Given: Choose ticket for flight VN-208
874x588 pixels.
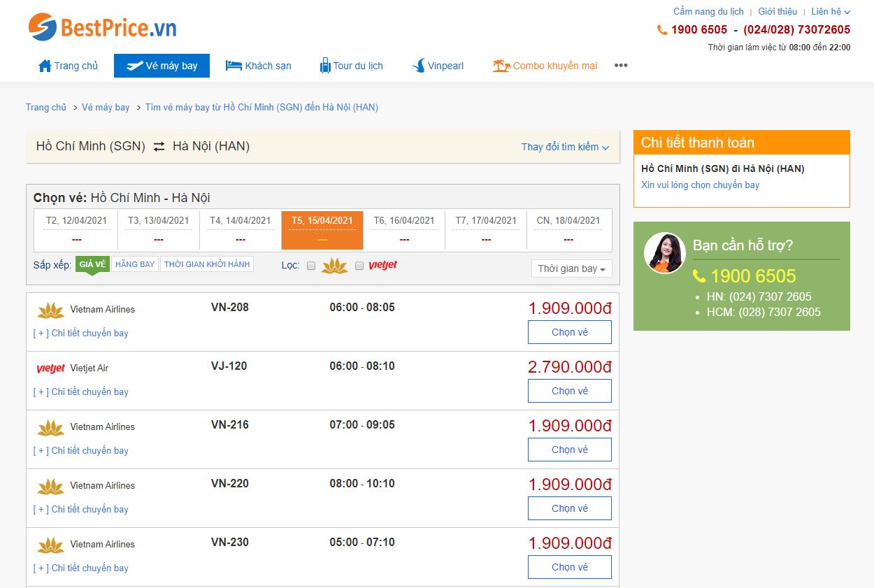Looking at the screenshot, I should point(570,332).
